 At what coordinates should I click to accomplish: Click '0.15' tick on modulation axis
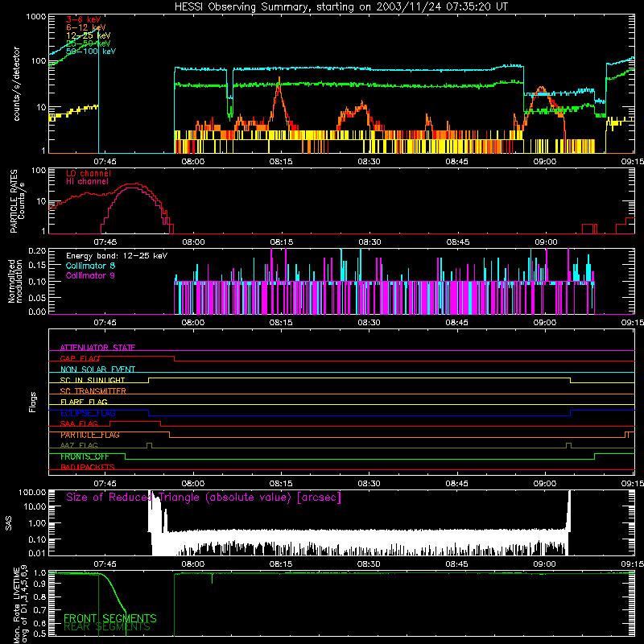(37, 266)
